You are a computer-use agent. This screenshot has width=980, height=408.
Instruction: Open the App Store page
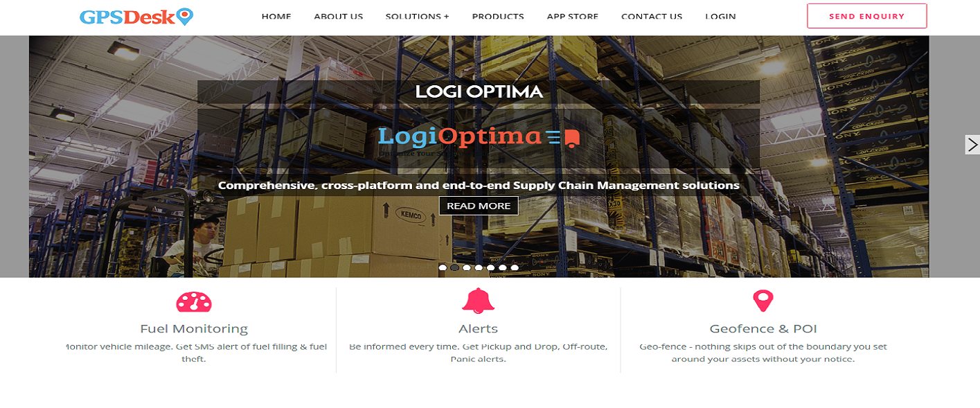572,17
